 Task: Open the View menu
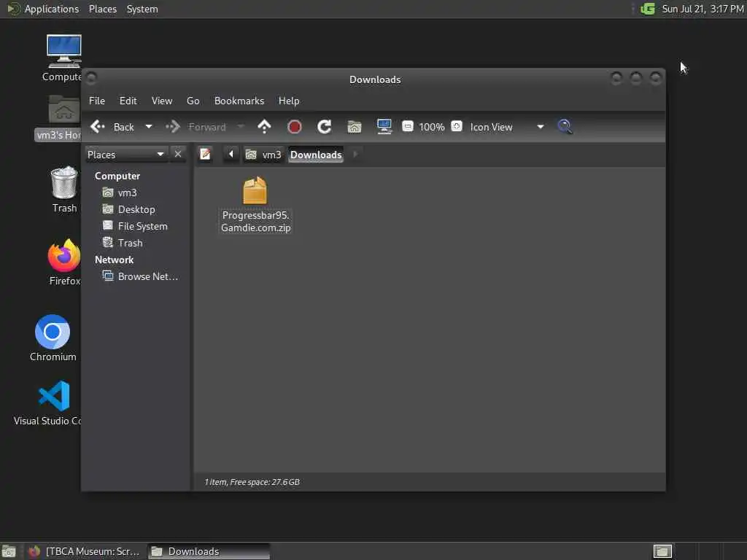point(162,101)
